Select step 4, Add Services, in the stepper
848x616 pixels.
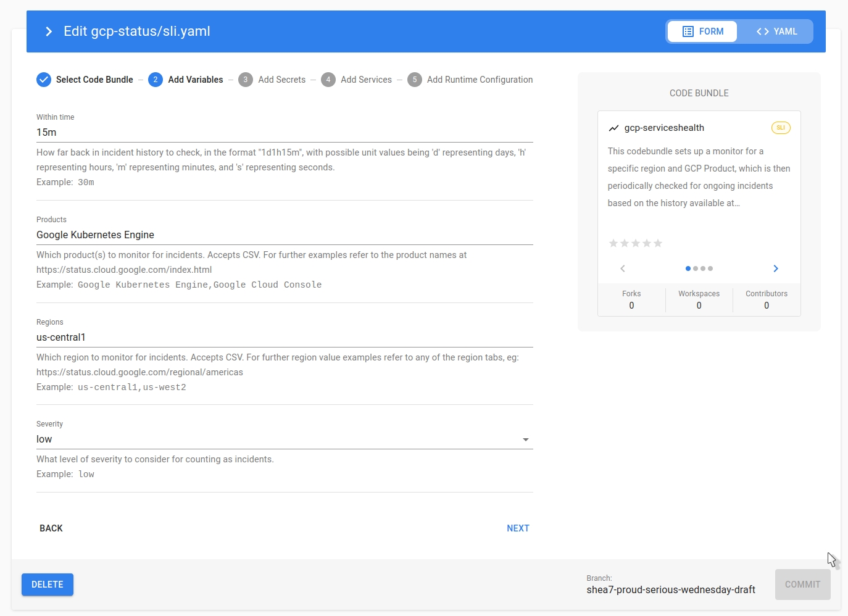tap(328, 80)
